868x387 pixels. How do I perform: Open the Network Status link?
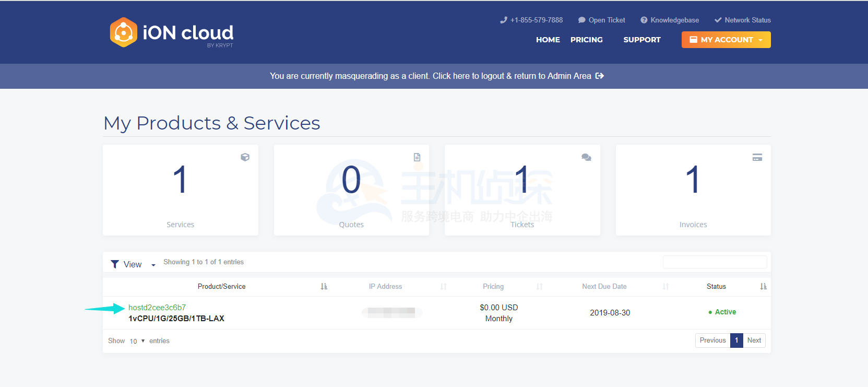[742, 20]
